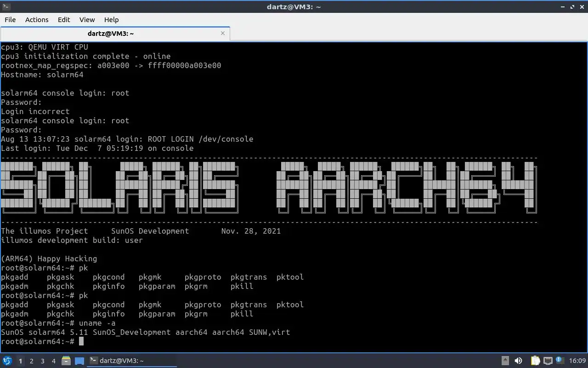Click the terminal cursor at the last prompt
Viewport: 588px width, 368px height.
(x=81, y=341)
